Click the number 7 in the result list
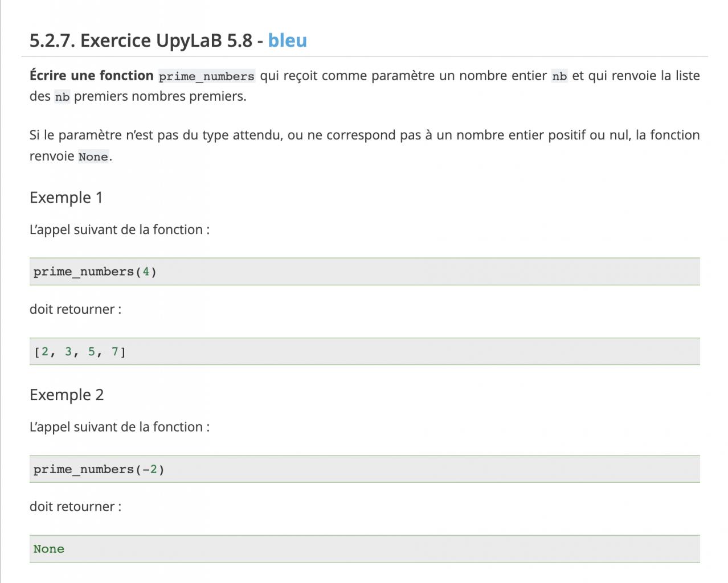The image size is (728, 583). tap(114, 352)
